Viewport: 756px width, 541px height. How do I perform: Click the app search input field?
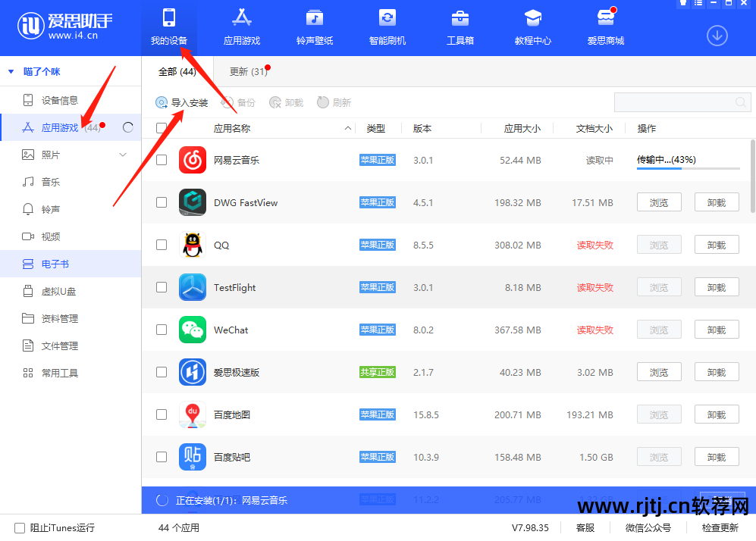pyautogui.click(x=682, y=102)
